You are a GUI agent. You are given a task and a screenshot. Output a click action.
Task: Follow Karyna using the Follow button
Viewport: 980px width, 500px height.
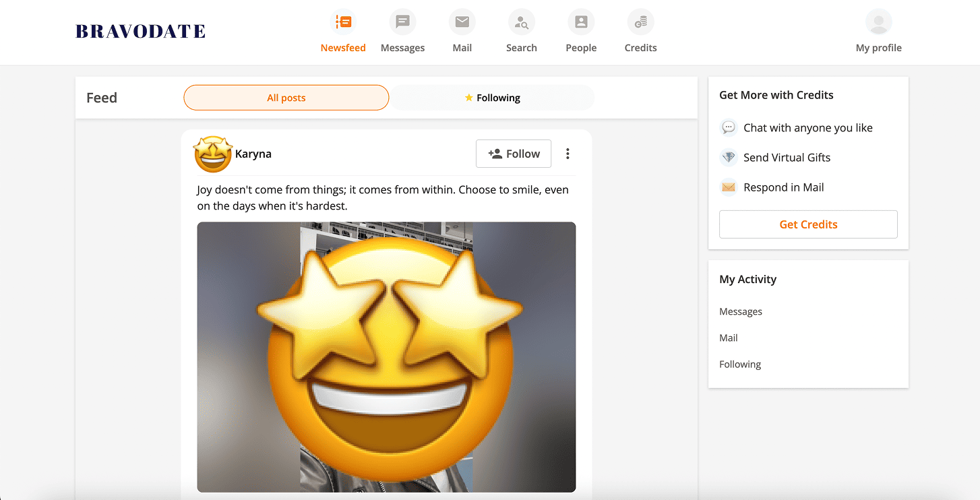[514, 154]
